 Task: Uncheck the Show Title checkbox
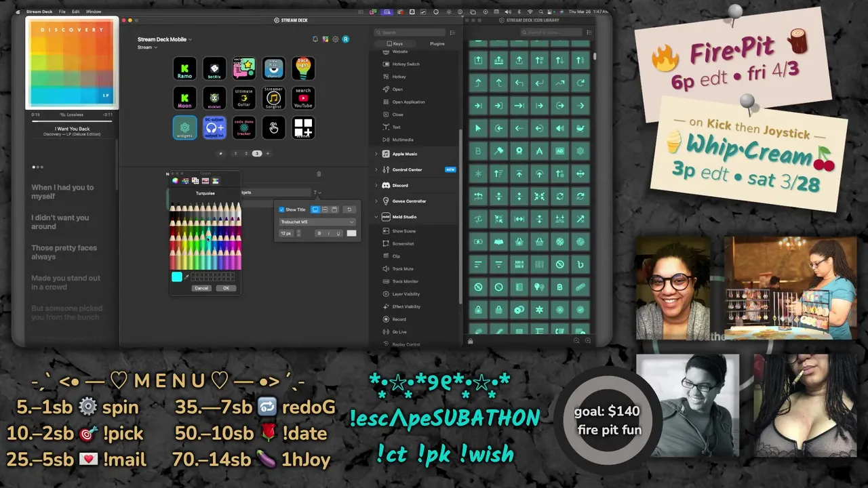(281, 209)
